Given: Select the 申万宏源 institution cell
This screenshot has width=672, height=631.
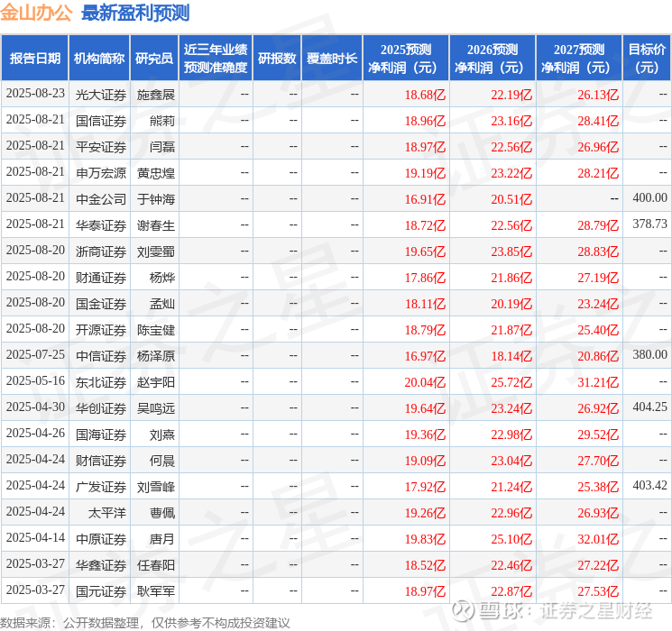Looking at the screenshot, I should (x=101, y=173).
